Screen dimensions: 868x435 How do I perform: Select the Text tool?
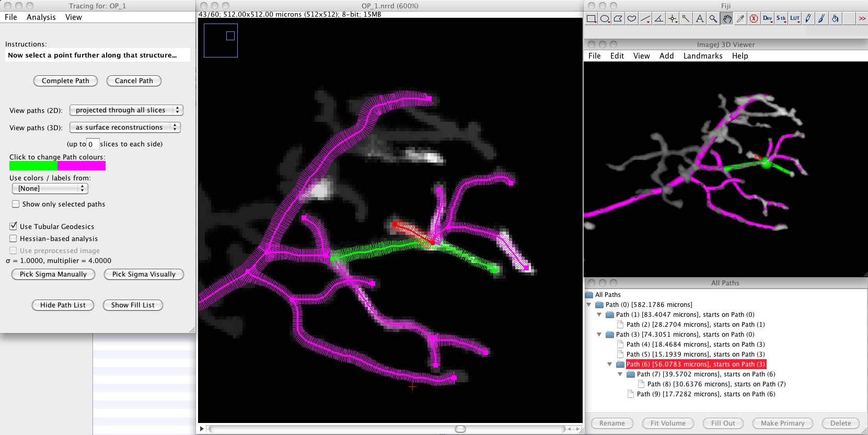[700, 19]
